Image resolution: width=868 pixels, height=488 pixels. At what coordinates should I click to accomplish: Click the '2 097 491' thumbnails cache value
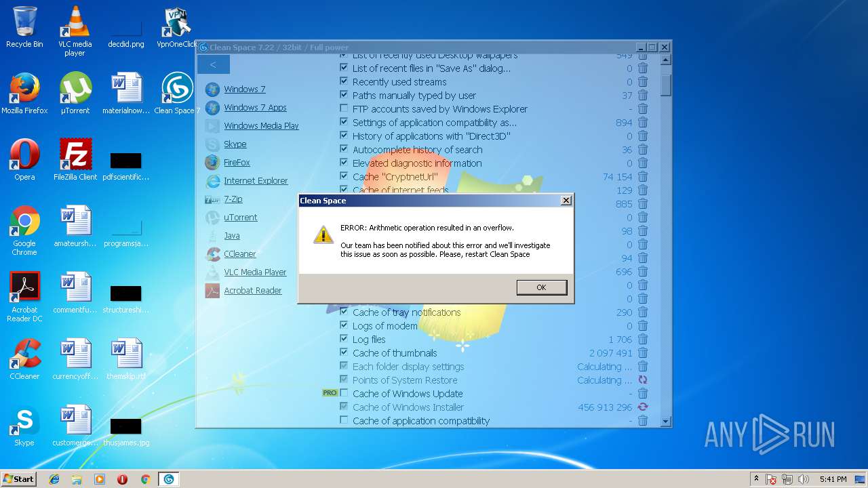click(x=610, y=353)
